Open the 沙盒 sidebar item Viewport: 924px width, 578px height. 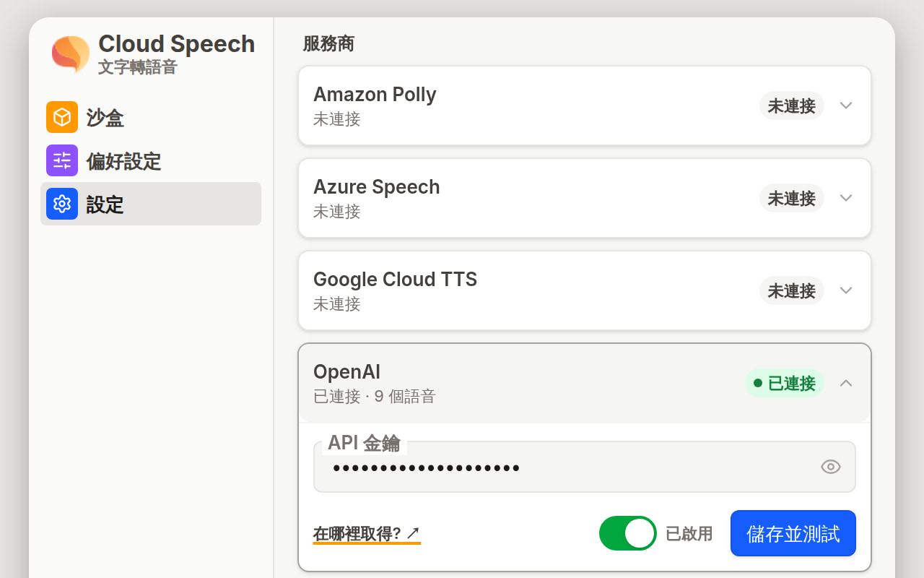pyautogui.click(x=151, y=117)
